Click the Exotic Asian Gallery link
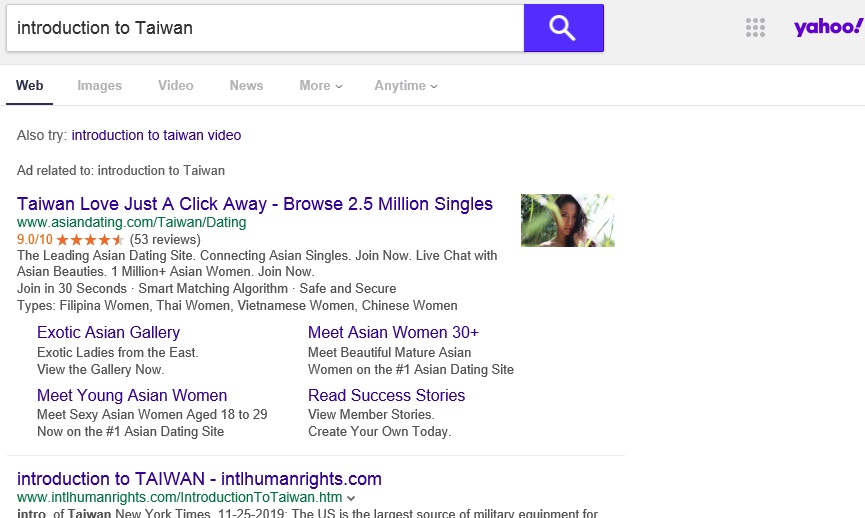865x518 pixels. 108,332
